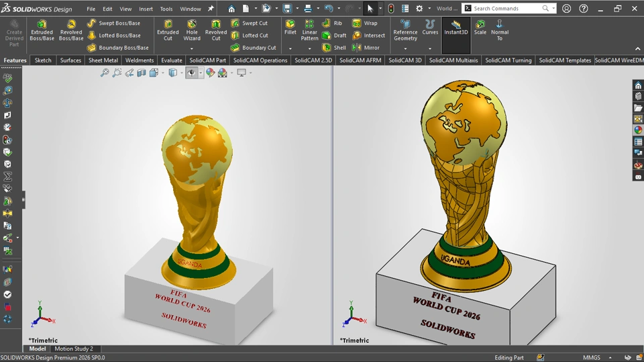Click the Model tab at bottom

[x=38, y=349]
